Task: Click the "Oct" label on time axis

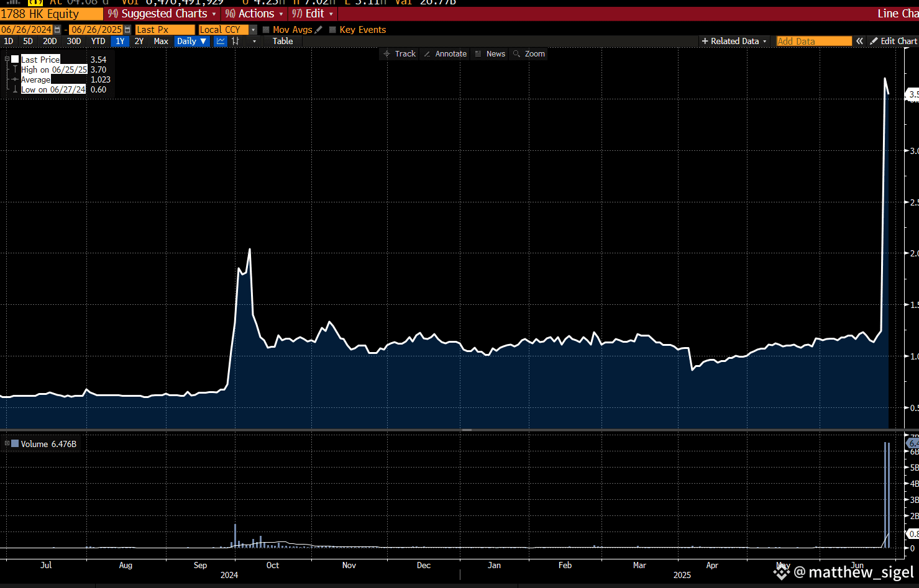Action: click(x=273, y=565)
